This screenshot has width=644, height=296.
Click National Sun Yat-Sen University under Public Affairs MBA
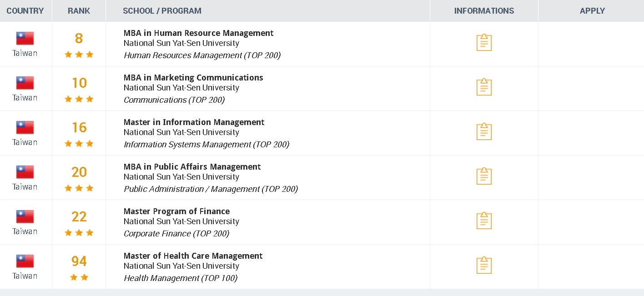pos(181,177)
